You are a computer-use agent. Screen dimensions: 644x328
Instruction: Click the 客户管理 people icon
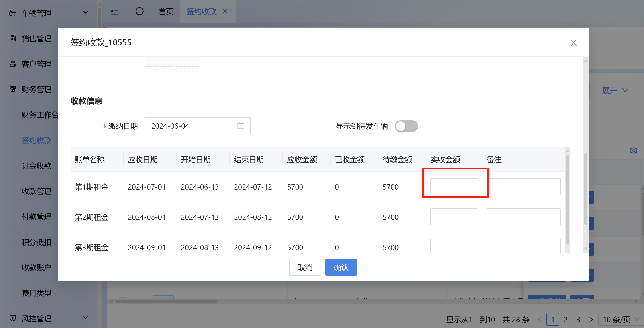tap(13, 64)
